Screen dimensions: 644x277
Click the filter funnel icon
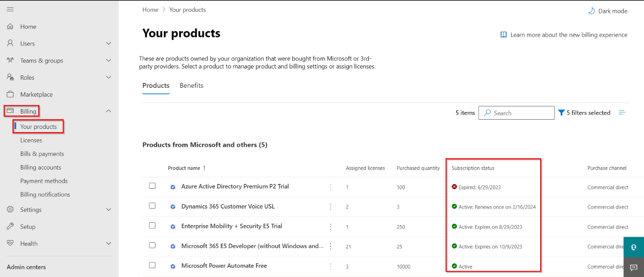click(x=561, y=113)
